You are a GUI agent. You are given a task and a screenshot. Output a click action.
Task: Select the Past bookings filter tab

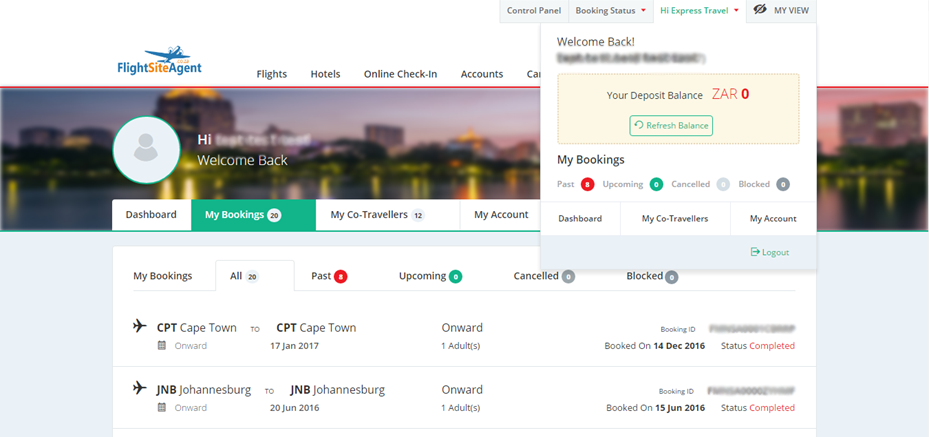[x=329, y=276]
